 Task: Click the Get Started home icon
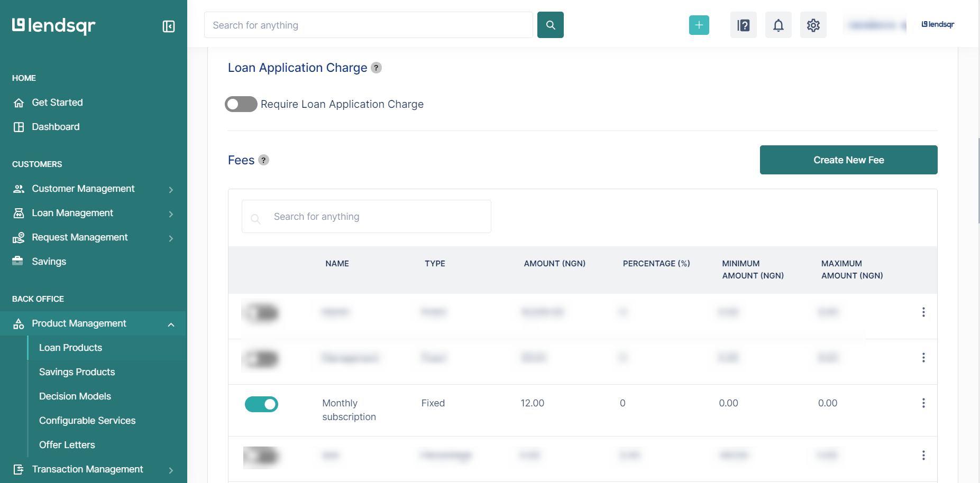pyautogui.click(x=19, y=103)
